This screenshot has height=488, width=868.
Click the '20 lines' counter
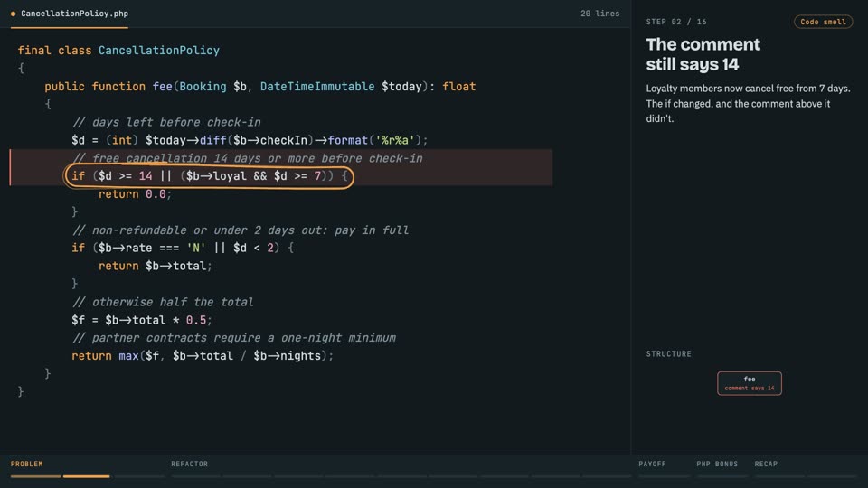point(599,14)
